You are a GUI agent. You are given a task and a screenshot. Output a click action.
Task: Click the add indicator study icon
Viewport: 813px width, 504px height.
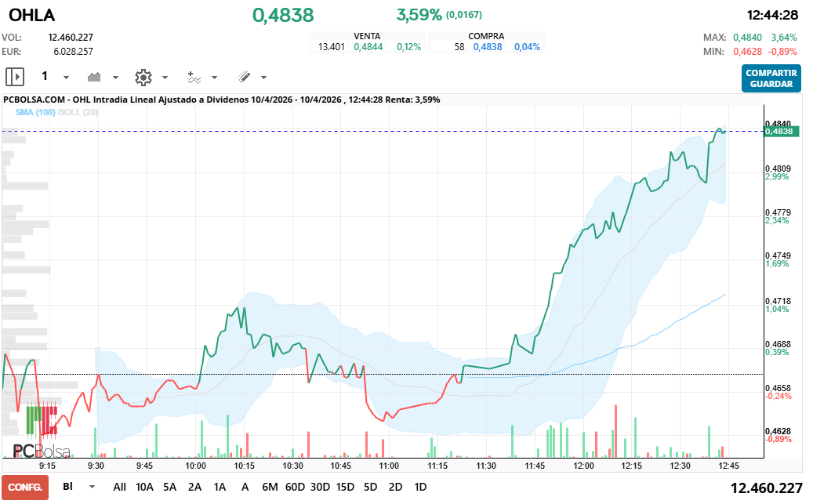point(194,77)
